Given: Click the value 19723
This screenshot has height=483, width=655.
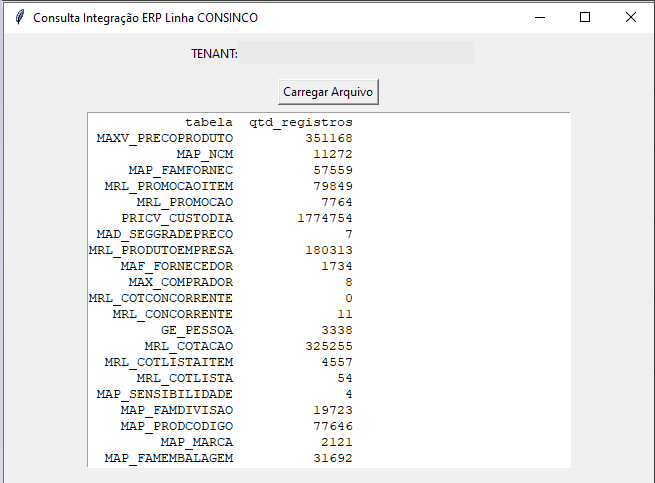Looking at the screenshot, I should (333, 410).
